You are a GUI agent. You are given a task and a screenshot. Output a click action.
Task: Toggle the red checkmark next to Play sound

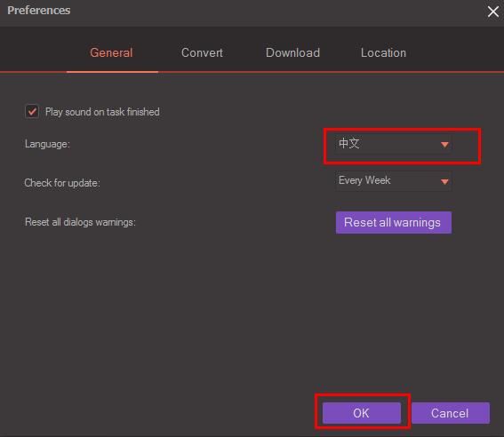tap(32, 112)
